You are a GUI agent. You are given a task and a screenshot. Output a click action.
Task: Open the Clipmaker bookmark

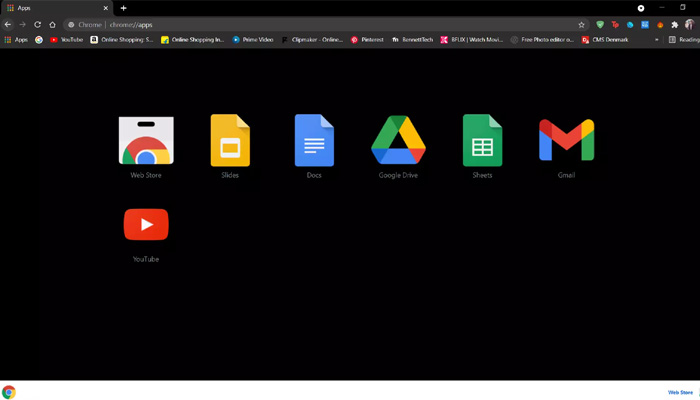click(312, 40)
